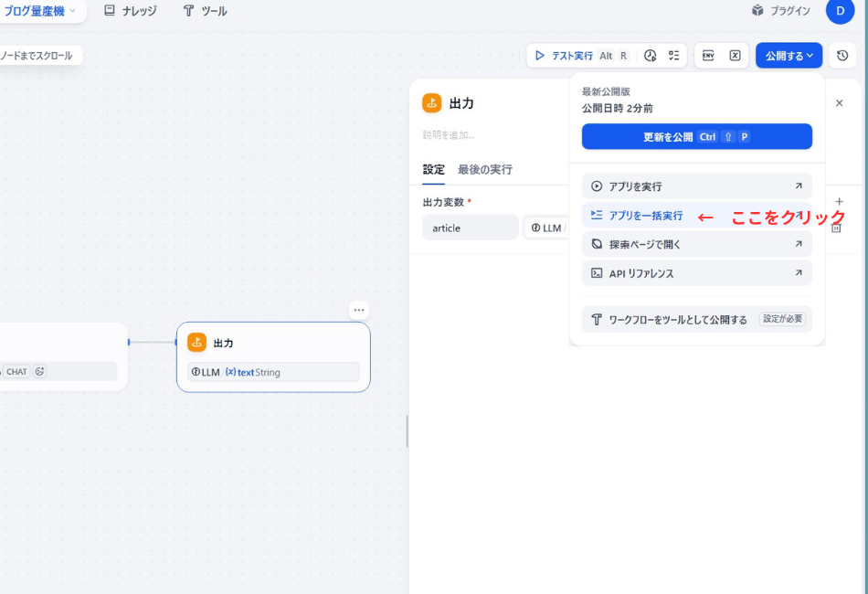Open the workflow checklist icon
This screenshot has height=594, width=868.
(x=673, y=55)
